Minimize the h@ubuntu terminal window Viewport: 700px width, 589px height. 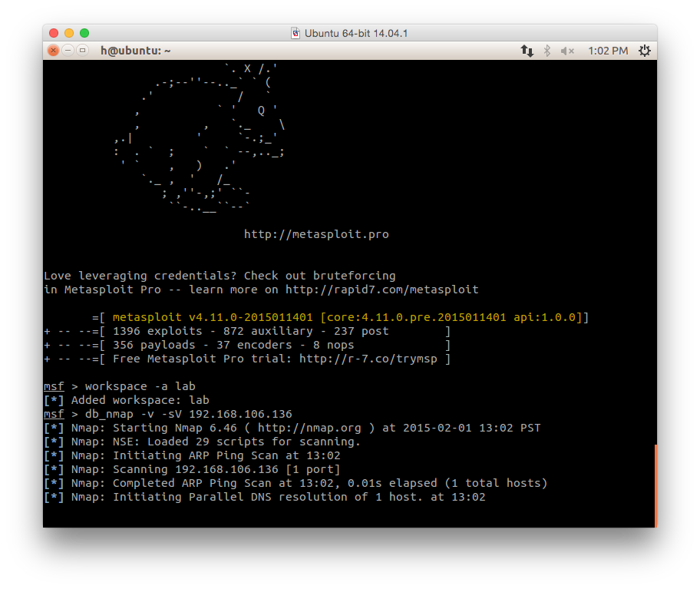tap(68, 51)
